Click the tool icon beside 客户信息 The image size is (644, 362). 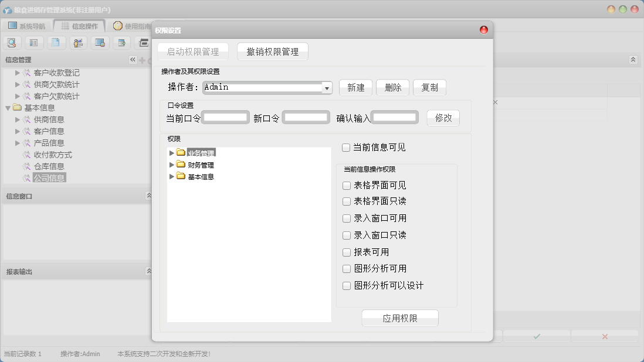[x=27, y=131]
